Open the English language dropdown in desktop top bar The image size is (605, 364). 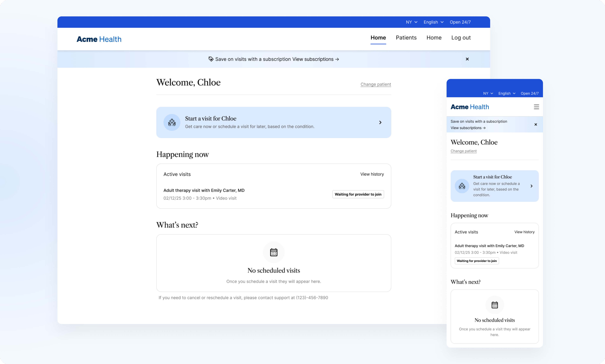434,22
